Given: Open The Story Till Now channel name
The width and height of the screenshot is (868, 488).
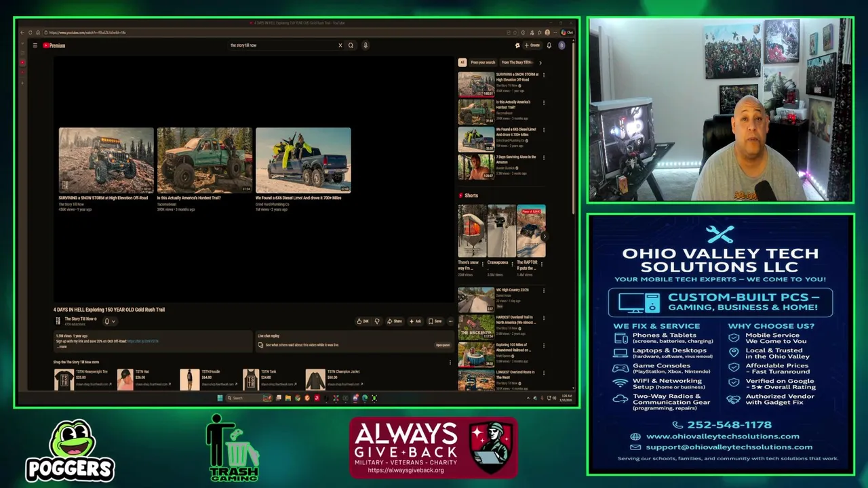Looking at the screenshot, I should pyautogui.click(x=79, y=319).
